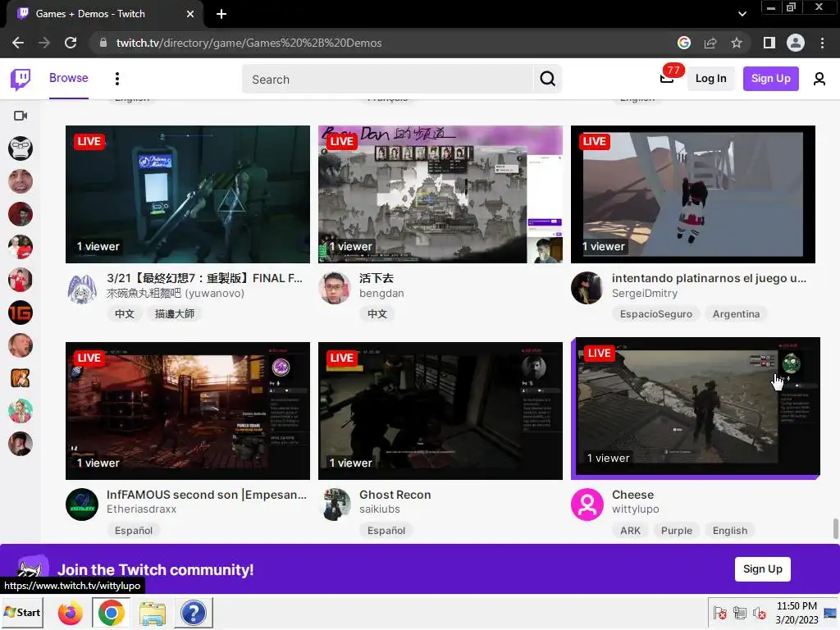Open Chrome three-dot menu
Image resolution: width=840 pixels, height=630 pixels.
822,43
